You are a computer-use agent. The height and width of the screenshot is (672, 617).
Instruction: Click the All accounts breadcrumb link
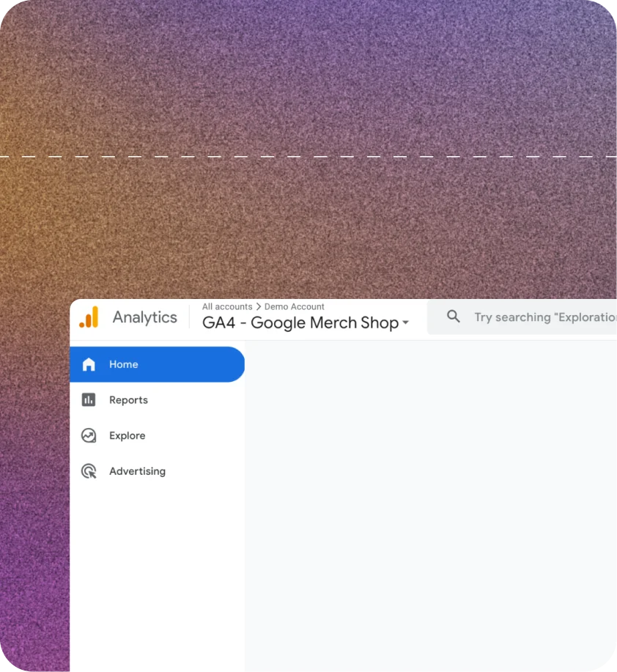(227, 307)
